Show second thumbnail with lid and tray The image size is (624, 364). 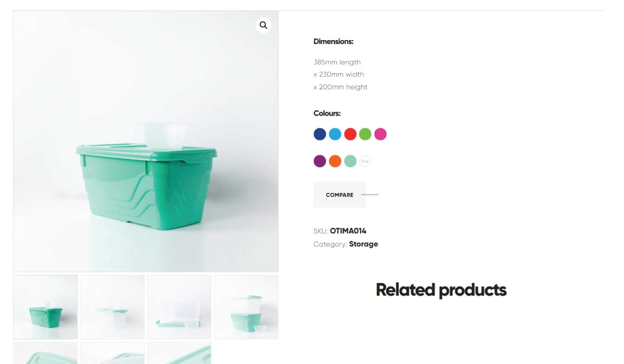112,307
